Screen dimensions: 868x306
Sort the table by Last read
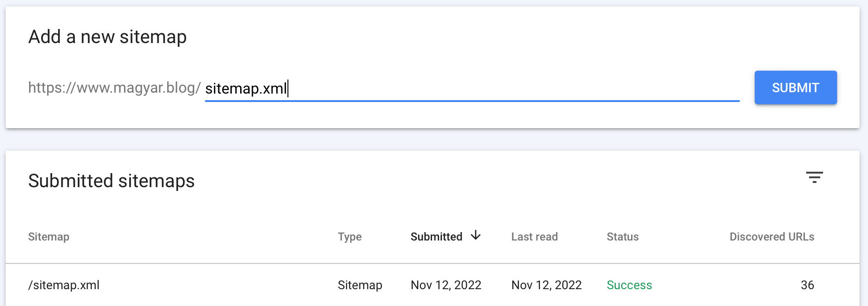[534, 236]
